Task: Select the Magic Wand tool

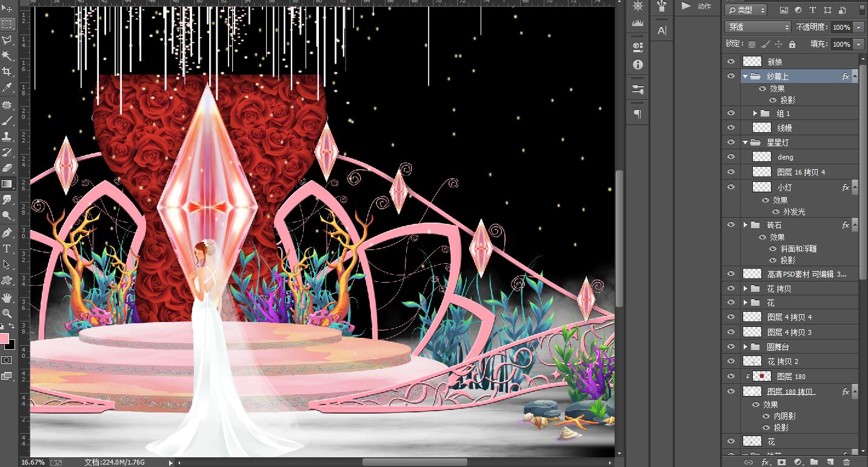Action: (7, 56)
